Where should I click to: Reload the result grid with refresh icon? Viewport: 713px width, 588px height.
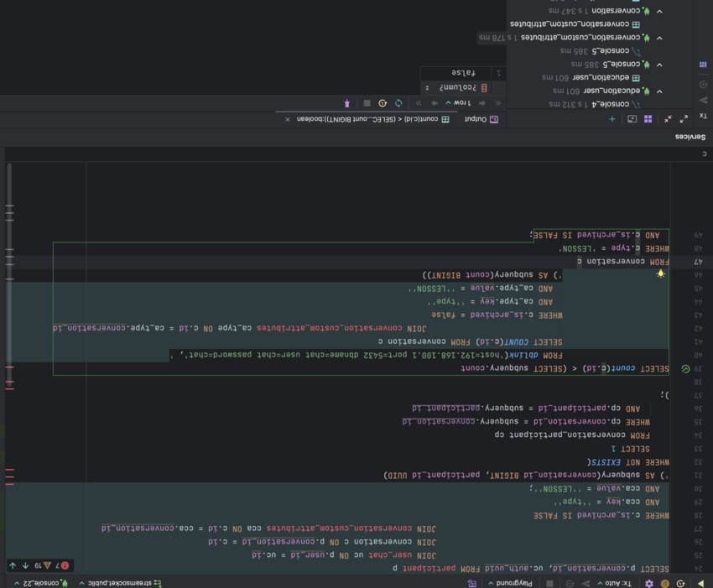398,103
